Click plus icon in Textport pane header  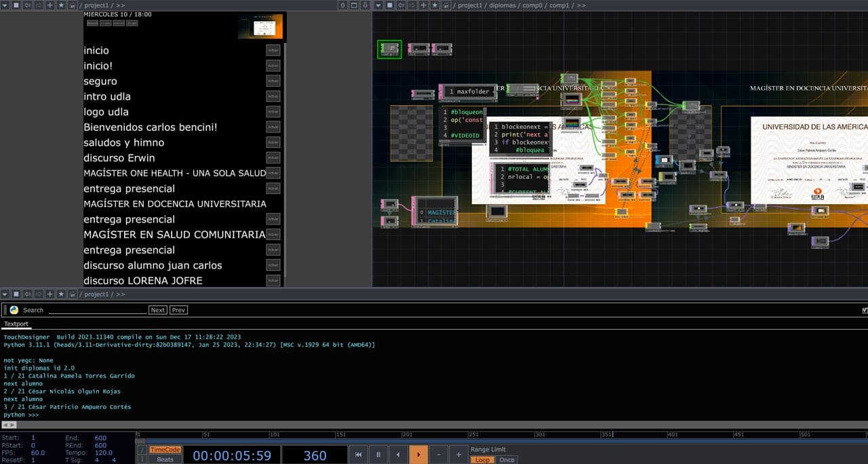coord(50,294)
